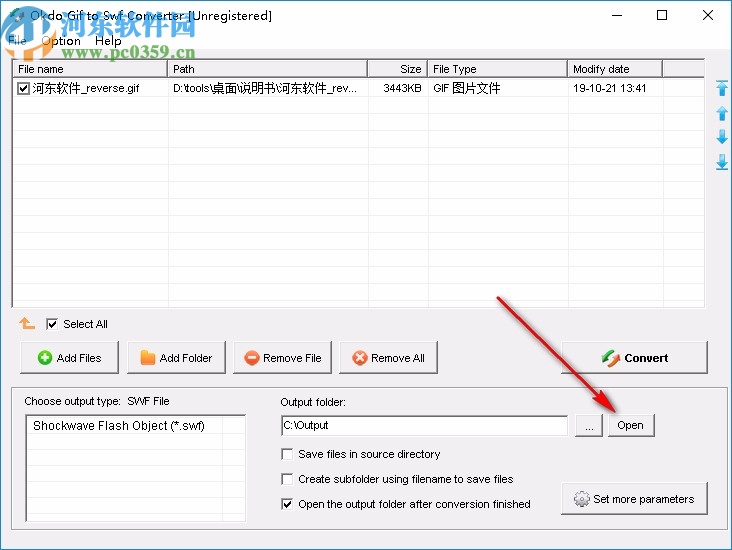
Task: Enable Create subfolder using filename option
Action: [x=287, y=479]
